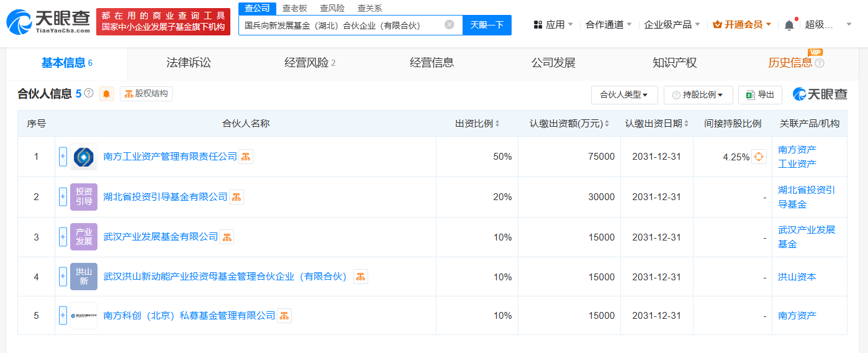Switch to 查关系 search tab
This screenshot has height=353, width=868.
[369, 8]
